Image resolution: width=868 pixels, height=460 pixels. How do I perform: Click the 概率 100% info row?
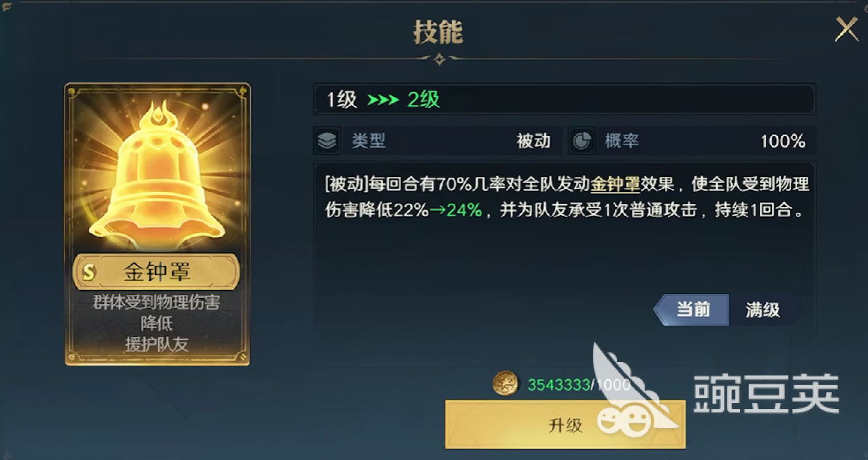pyautogui.click(x=691, y=141)
